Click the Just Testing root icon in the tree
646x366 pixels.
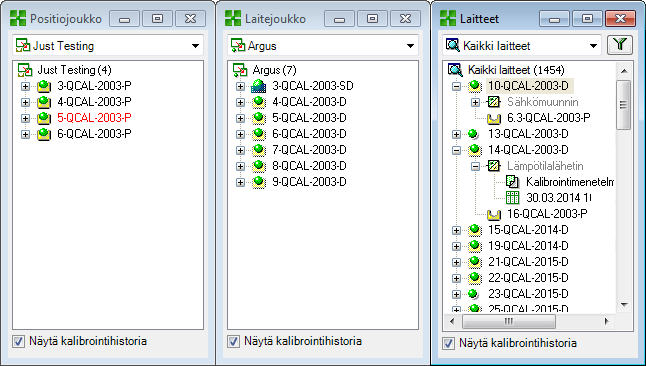tap(25, 70)
